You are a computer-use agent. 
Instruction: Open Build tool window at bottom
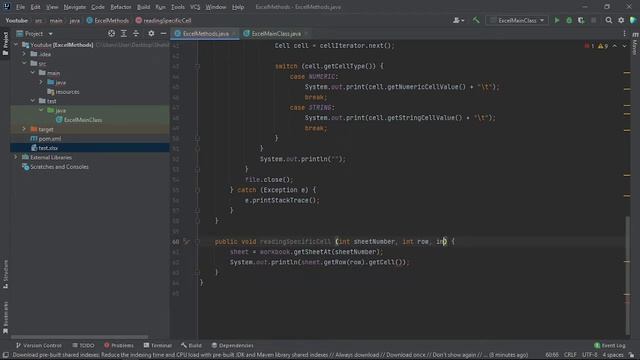click(191, 345)
